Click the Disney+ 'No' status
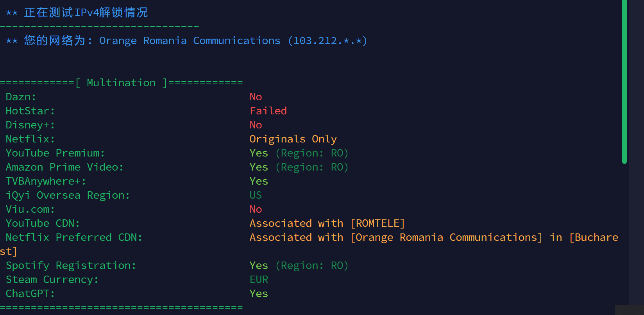The image size is (644, 315). (x=256, y=125)
